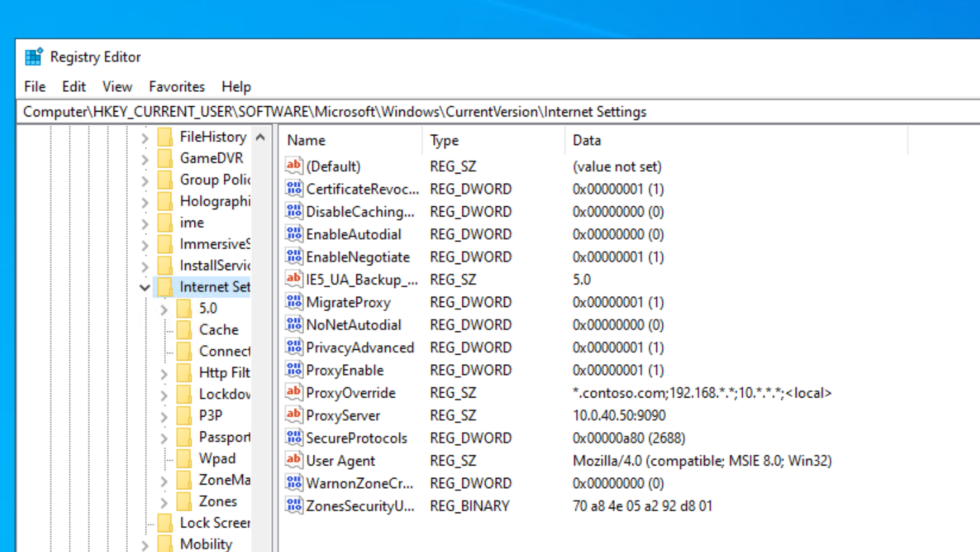
Task: Click the data value 10.0.40.50:9090
Action: tap(619, 415)
